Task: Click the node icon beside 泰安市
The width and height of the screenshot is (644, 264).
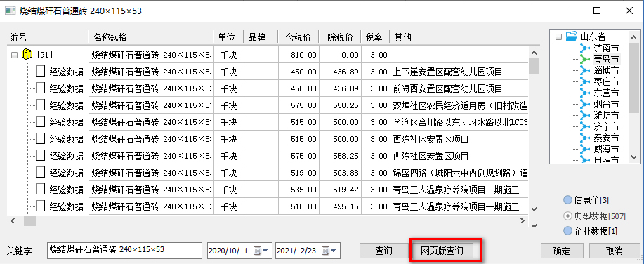Action: pyautogui.click(x=585, y=137)
